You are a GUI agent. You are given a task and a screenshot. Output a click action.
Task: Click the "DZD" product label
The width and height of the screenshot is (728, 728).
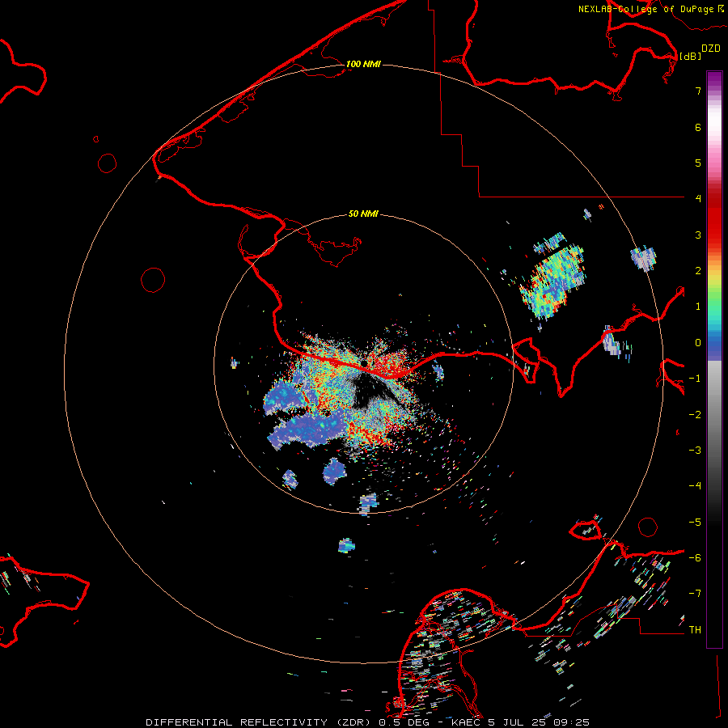[x=711, y=49]
